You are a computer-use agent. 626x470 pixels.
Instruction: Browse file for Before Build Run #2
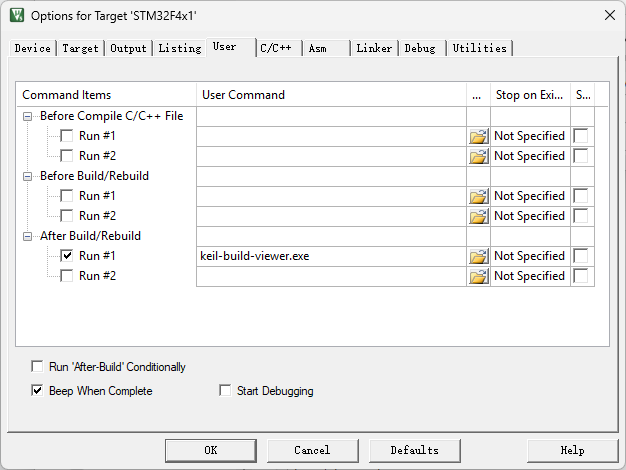tap(478, 216)
